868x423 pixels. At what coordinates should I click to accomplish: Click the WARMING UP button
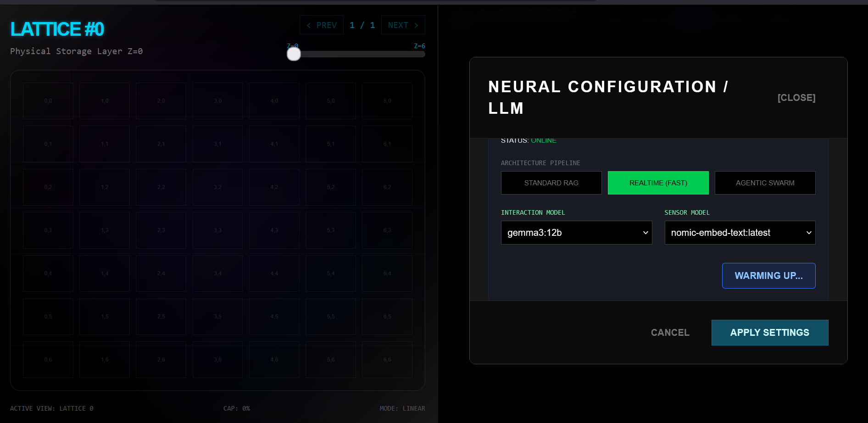point(768,276)
